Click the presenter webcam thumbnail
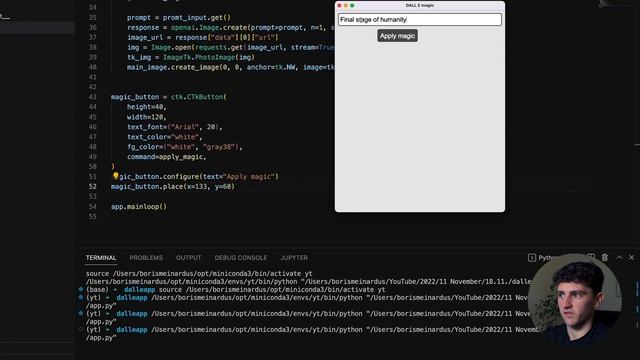 click(575, 300)
